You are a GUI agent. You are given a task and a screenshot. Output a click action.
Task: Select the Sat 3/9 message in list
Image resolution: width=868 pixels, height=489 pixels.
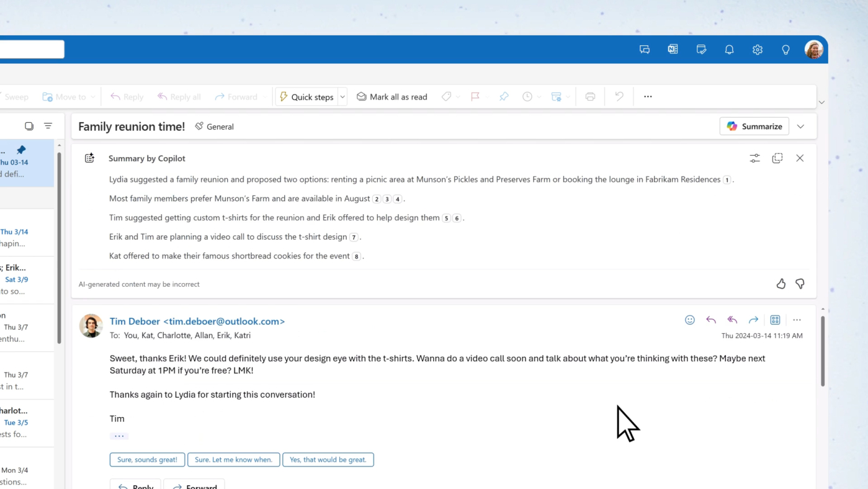(27, 280)
